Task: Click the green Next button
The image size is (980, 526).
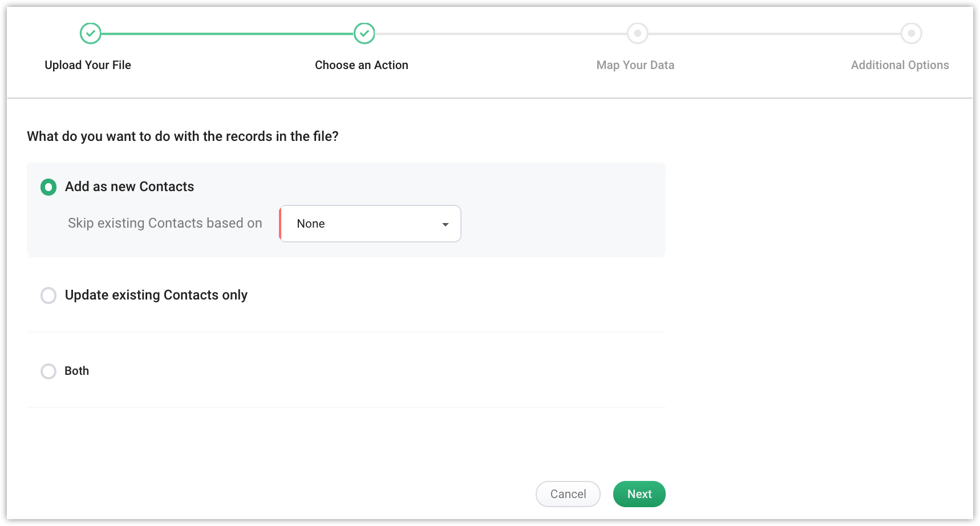Action: click(x=639, y=494)
